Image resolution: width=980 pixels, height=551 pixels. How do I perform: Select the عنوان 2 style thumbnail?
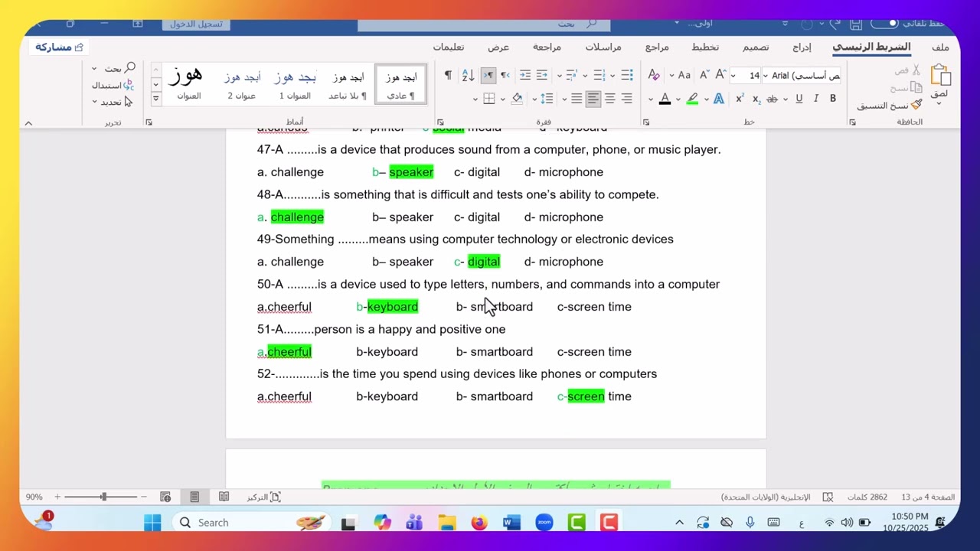[242, 84]
